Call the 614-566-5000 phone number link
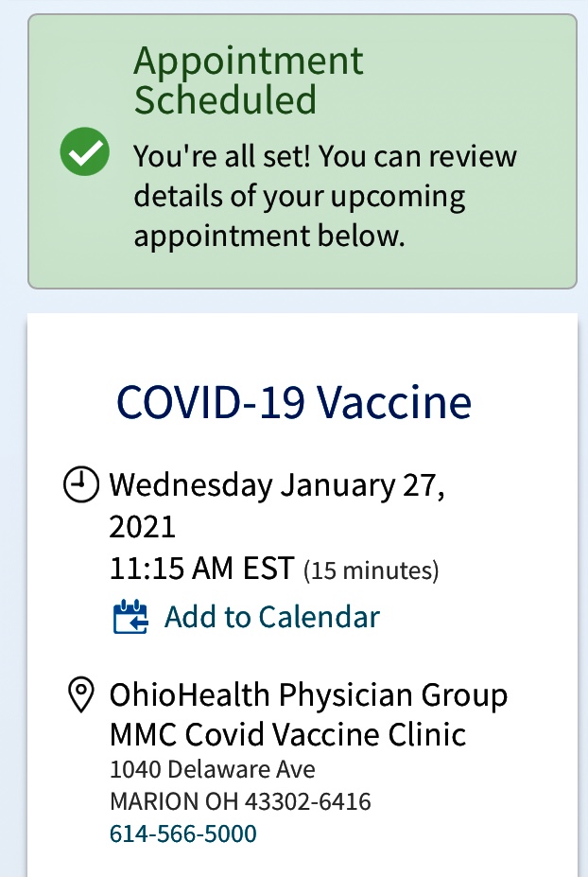 (182, 833)
